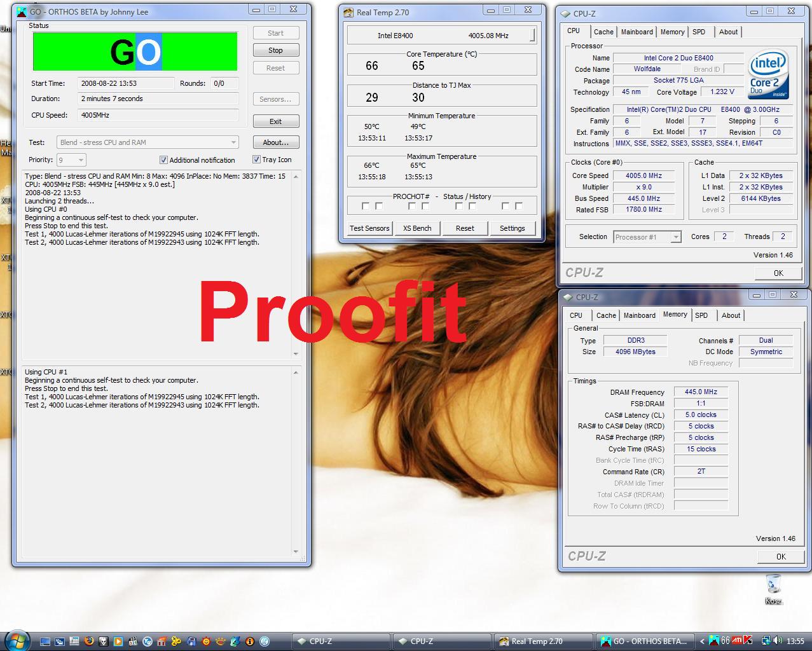
Task: Open the SPD tab in the lower CPU-Z window
Action: pyautogui.click(x=701, y=315)
